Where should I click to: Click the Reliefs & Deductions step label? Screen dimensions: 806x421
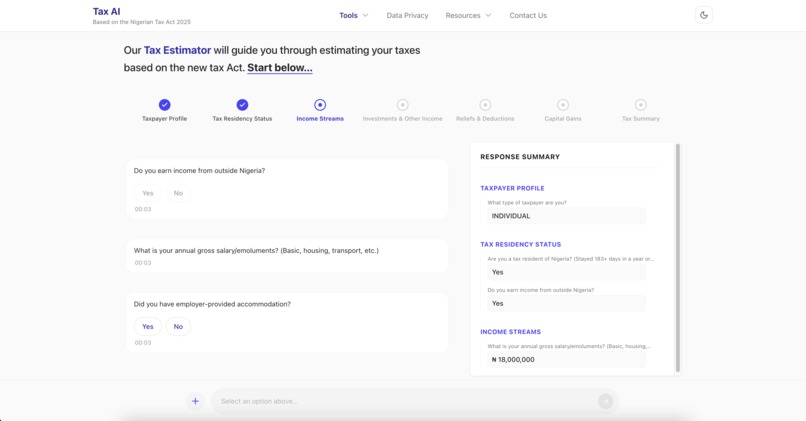(485, 119)
